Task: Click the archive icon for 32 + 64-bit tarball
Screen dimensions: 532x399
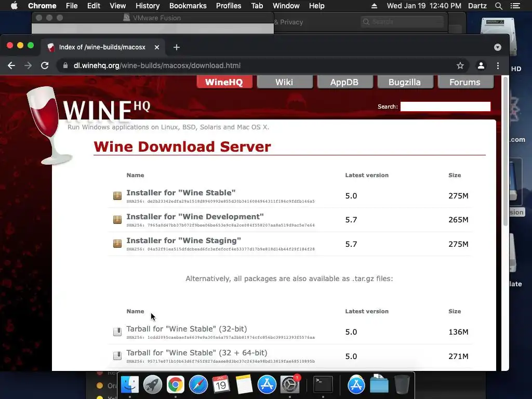Action: [x=117, y=355]
